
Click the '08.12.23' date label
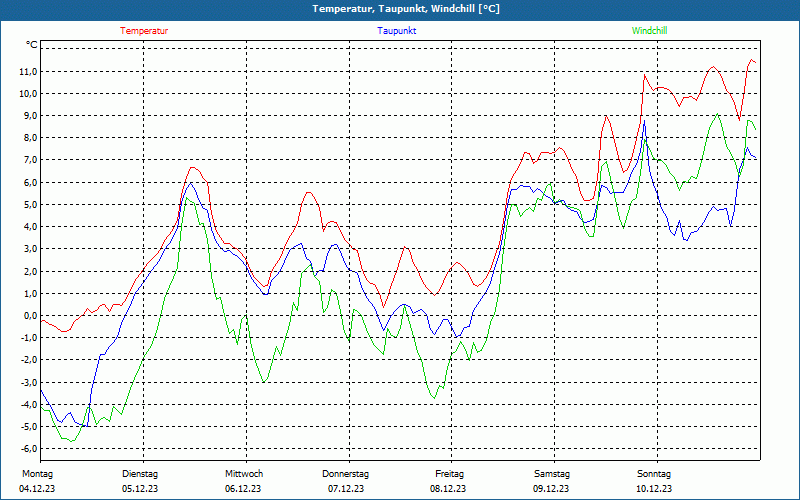(448, 489)
